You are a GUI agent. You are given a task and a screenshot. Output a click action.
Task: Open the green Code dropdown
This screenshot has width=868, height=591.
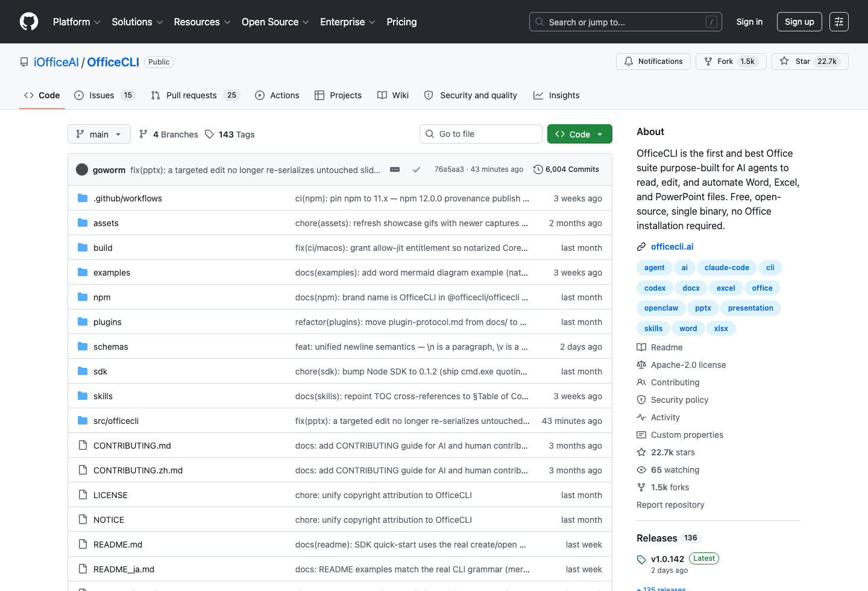click(x=580, y=134)
